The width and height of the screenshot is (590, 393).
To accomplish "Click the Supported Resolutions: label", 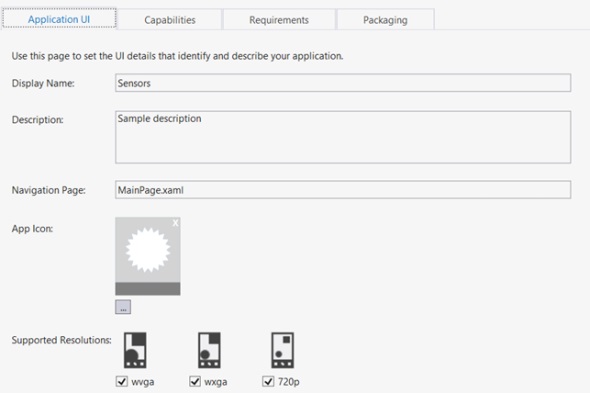I will [61, 340].
